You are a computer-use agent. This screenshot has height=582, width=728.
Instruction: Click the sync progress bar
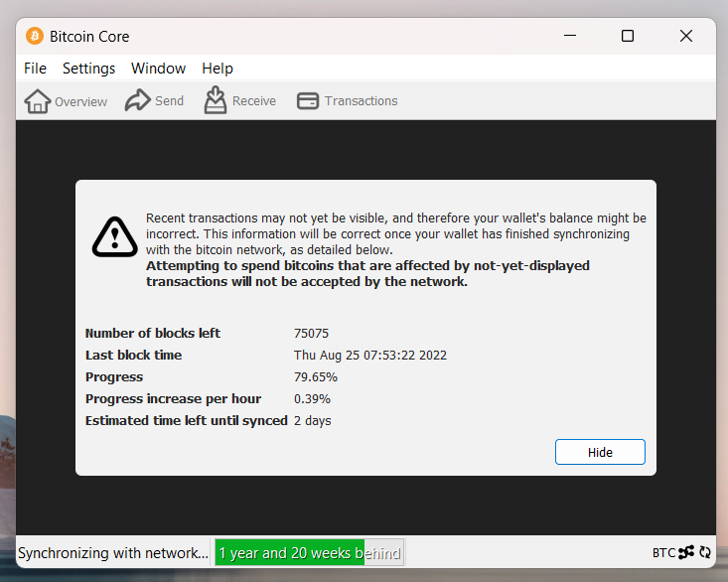[x=310, y=552]
